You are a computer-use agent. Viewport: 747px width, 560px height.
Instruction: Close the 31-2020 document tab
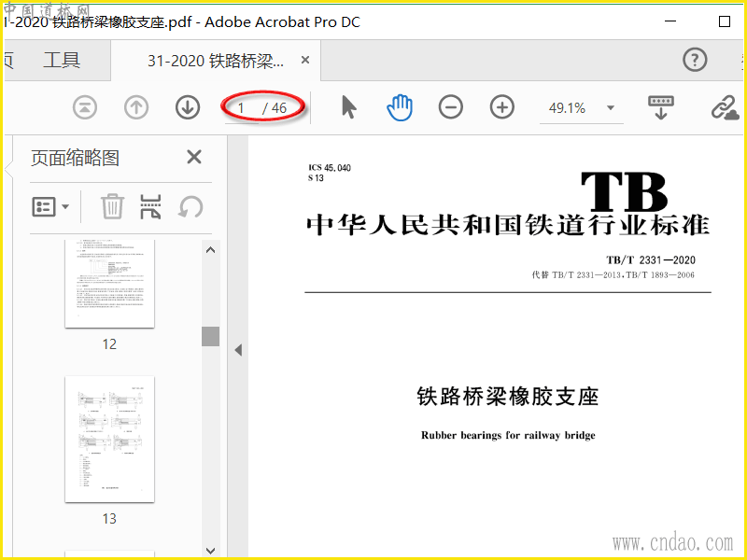click(x=305, y=60)
